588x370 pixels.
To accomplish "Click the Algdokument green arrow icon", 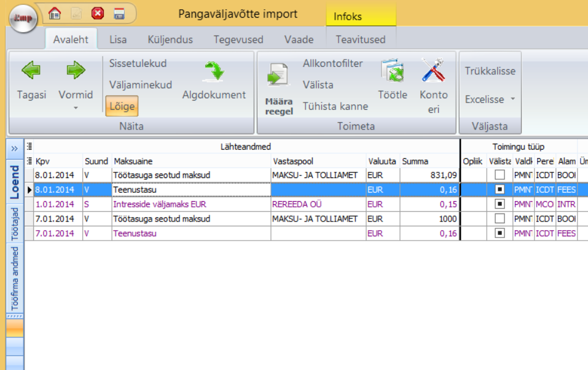I will 214,72.
